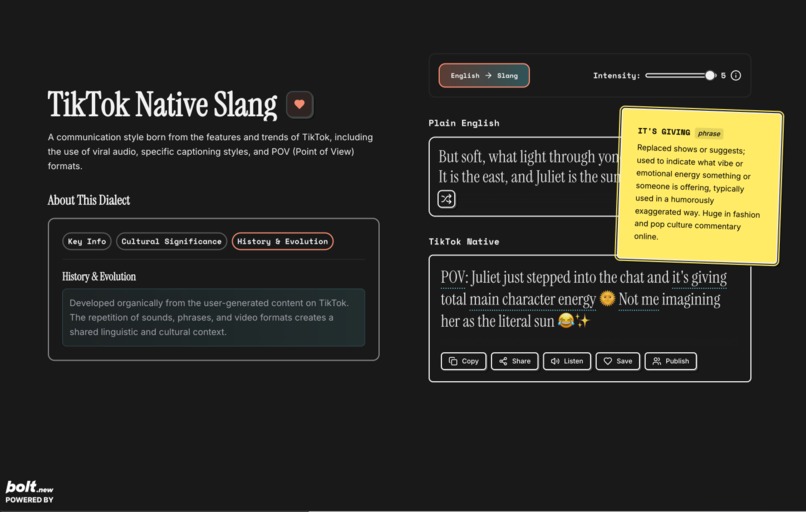Share the translation result
This screenshot has width=806, height=512.
coord(515,361)
